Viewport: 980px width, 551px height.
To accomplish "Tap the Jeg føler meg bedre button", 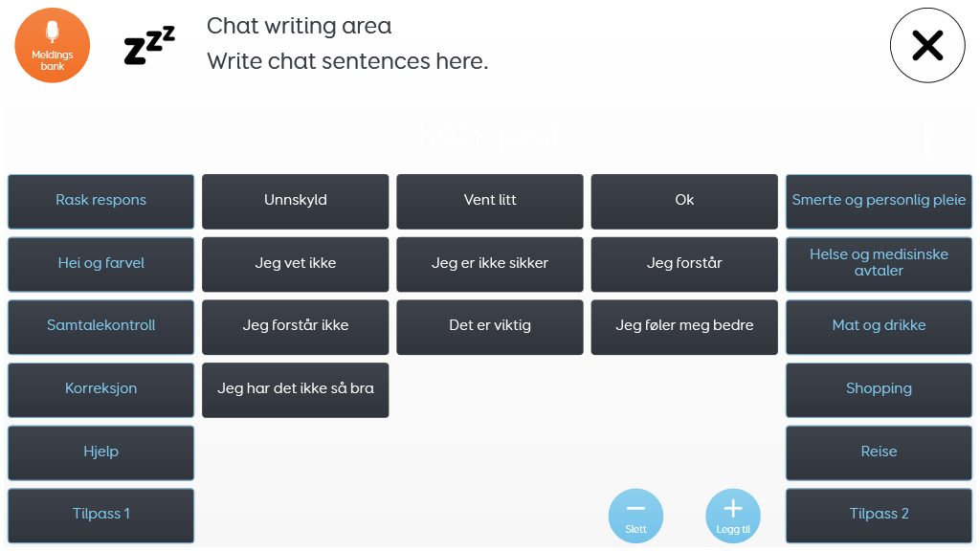I will tap(684, 327).
